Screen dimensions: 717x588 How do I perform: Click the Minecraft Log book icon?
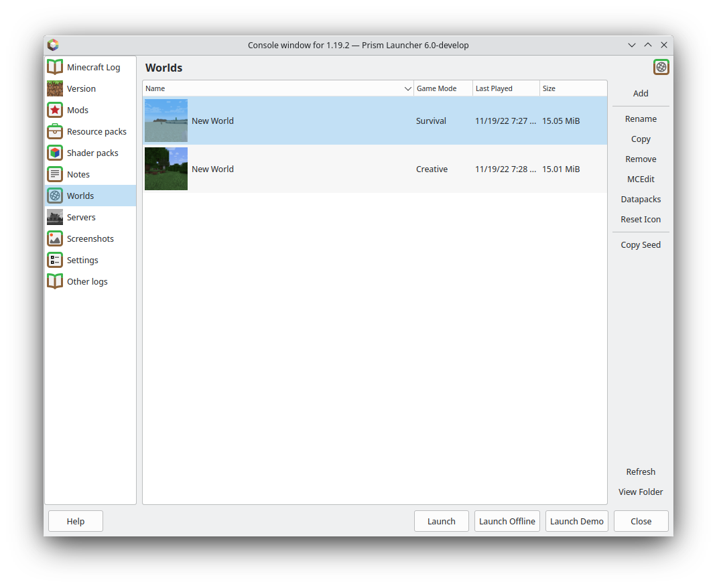pyautogui.click(x=55, y=67)
